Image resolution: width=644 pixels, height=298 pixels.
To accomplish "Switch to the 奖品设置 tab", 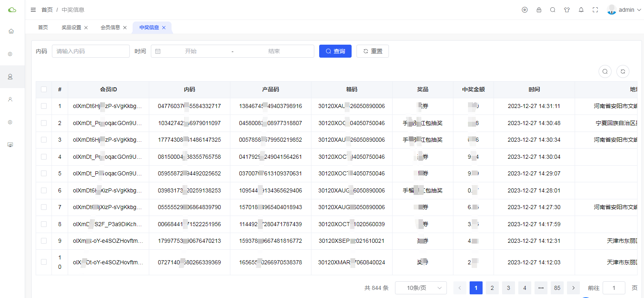I will coord(71,28).
